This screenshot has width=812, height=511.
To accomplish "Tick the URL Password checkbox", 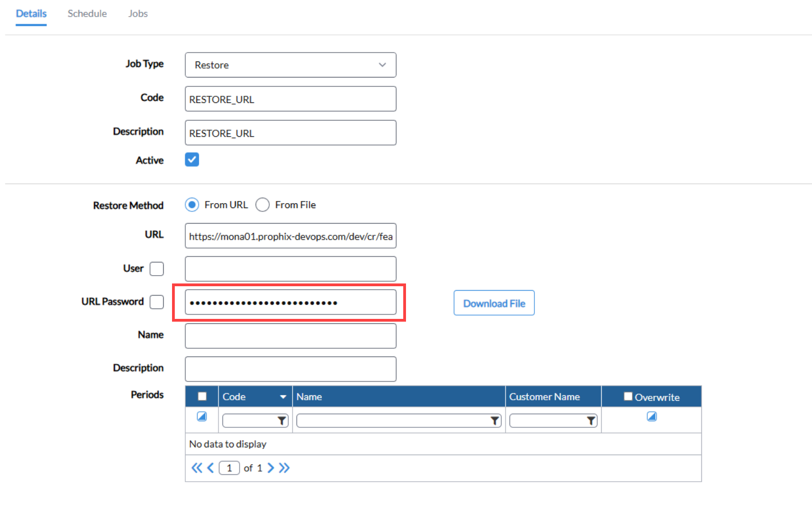I will pos(157,302).
